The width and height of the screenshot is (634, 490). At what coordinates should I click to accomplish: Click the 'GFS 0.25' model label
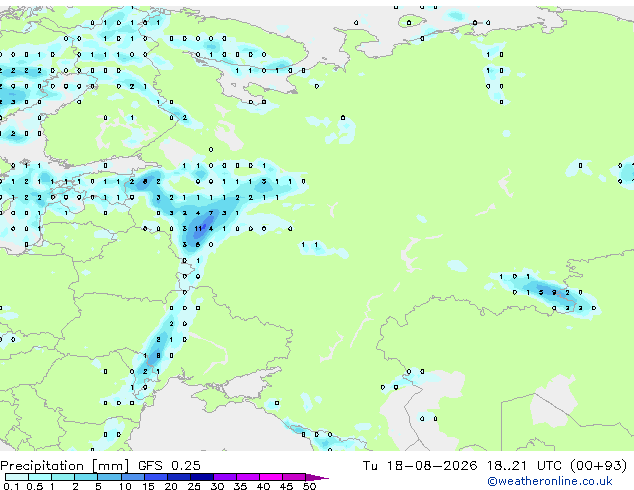coord(169,466)
